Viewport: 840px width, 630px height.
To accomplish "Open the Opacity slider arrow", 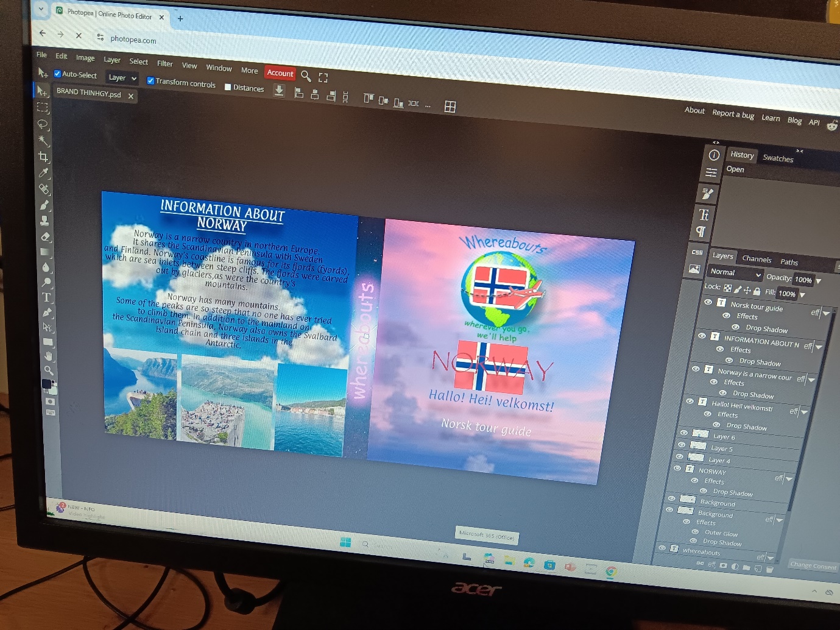I will [x=819, y=281].
